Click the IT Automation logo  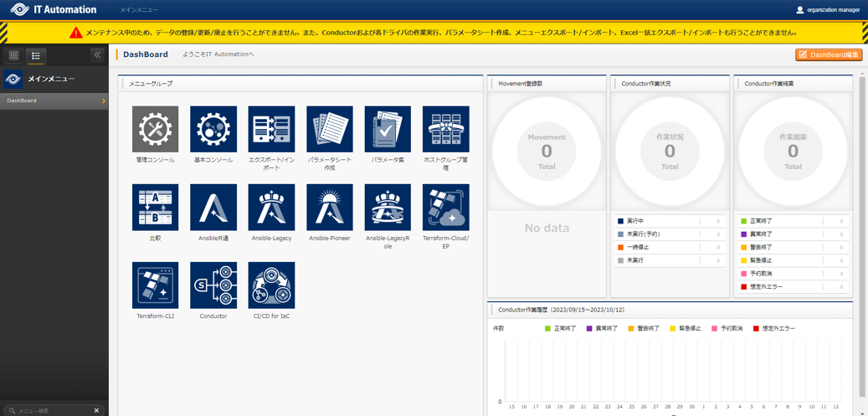pos(54,10)
